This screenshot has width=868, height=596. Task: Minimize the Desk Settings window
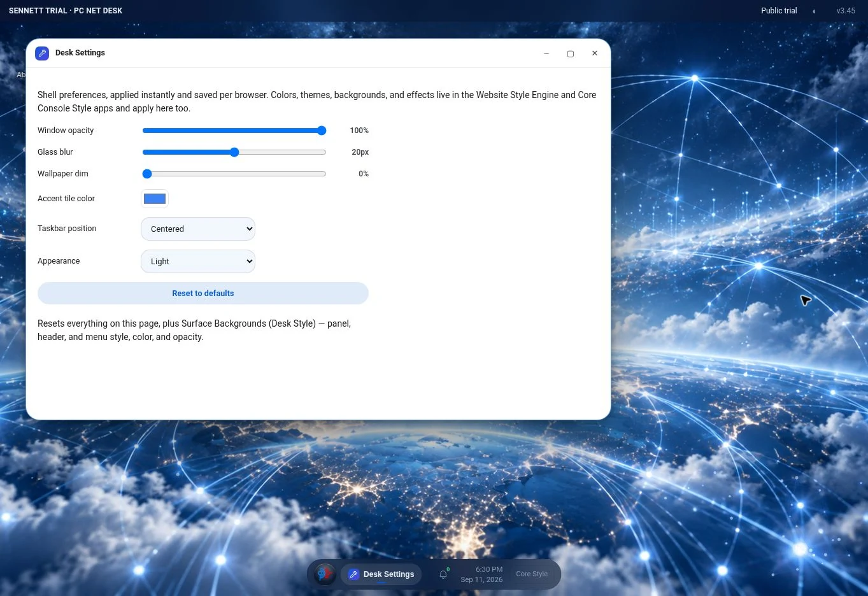pos(546,53)
